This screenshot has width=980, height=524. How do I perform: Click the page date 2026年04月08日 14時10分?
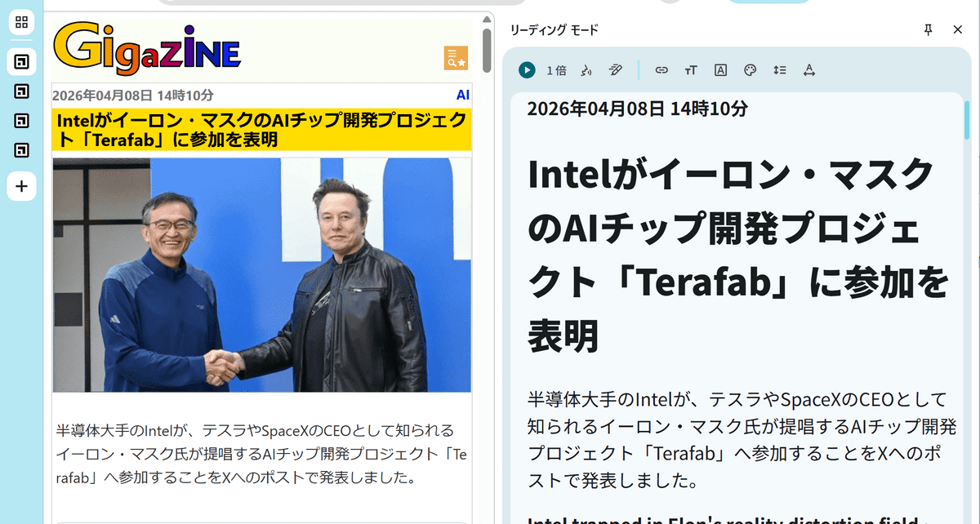[x=133, y=95]
